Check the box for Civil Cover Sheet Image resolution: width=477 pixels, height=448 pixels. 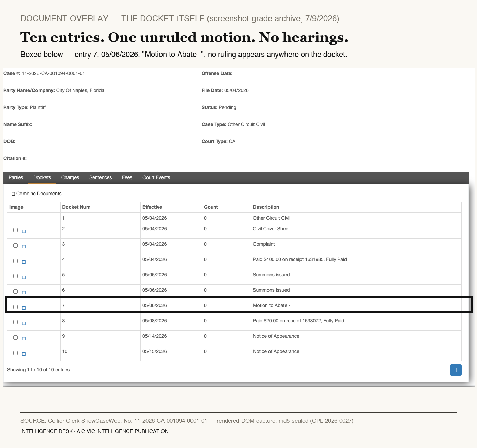(15, 230)
